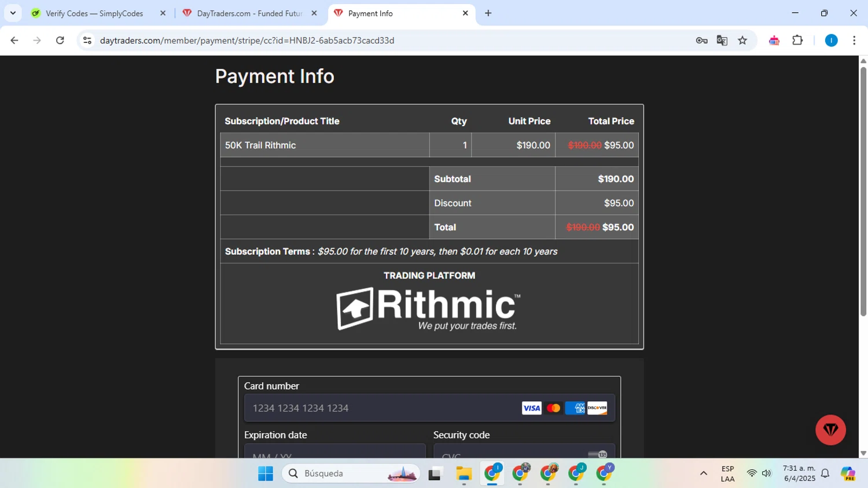Click the Security code CVC field
This screenshot has width=868, height=488.
pyautogui.click(x=524, y=451)
